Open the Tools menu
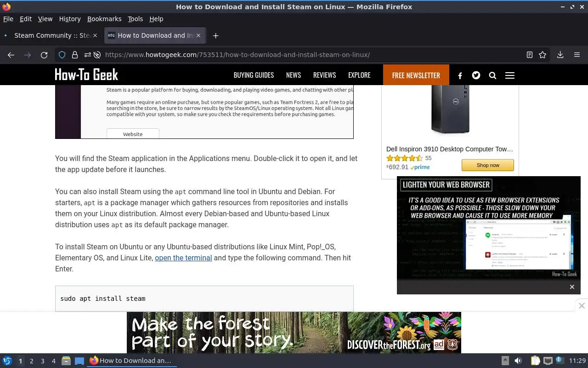The image size is (588, 368). coord(136,19)
